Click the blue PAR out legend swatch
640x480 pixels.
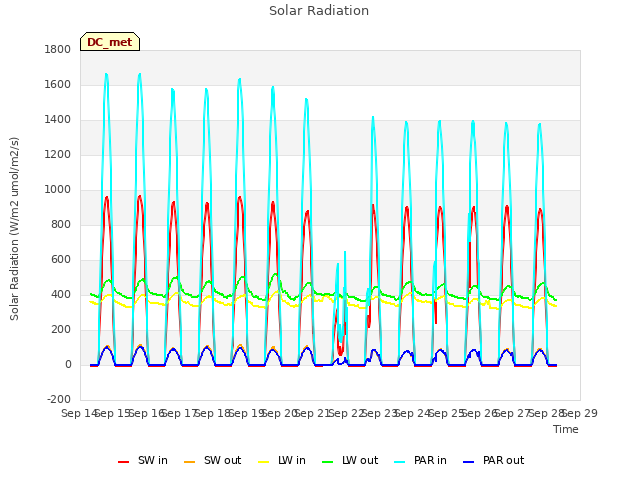469,462
